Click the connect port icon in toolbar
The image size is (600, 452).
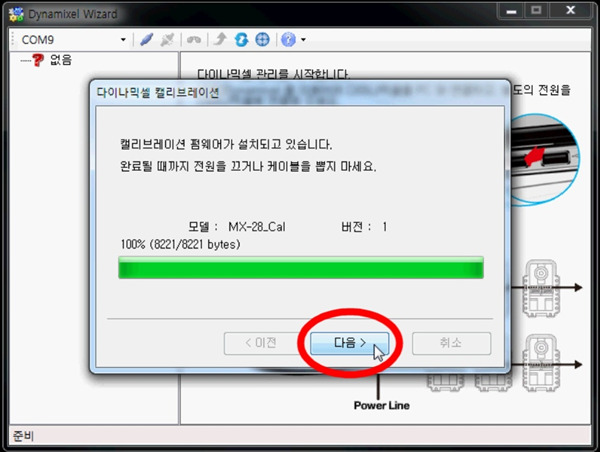pyautogui.click(x=146, y=40)
